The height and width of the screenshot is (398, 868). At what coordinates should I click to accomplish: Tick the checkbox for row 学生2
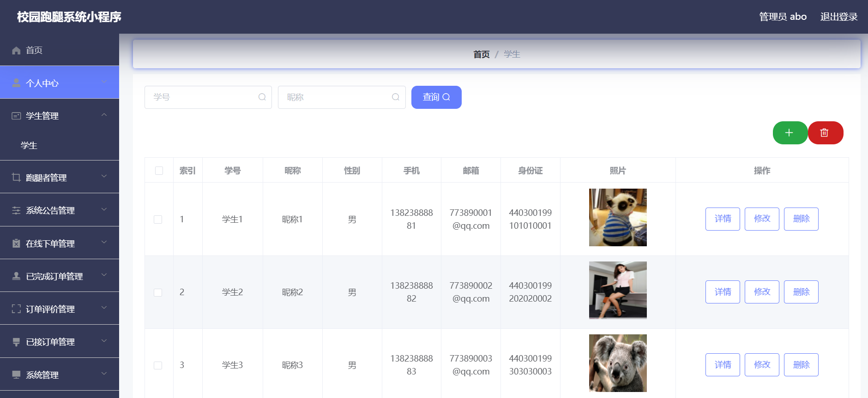[158, 292]
